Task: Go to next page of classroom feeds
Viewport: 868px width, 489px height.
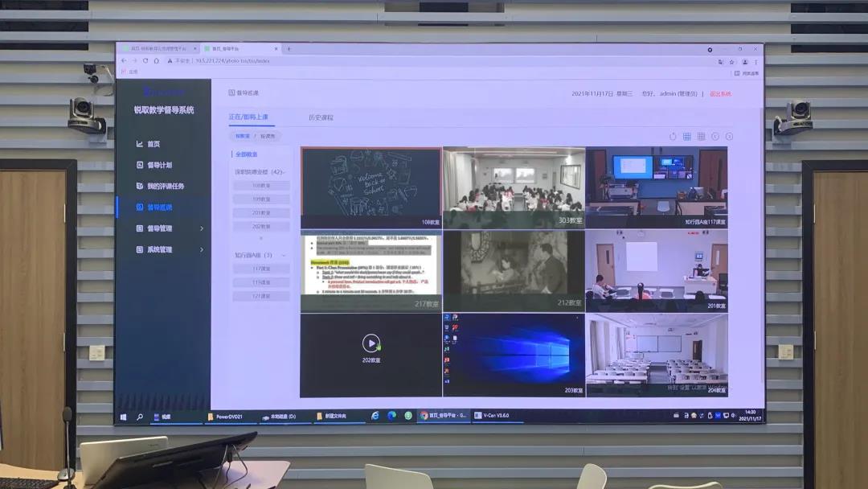Action: (x=729, y=137)
